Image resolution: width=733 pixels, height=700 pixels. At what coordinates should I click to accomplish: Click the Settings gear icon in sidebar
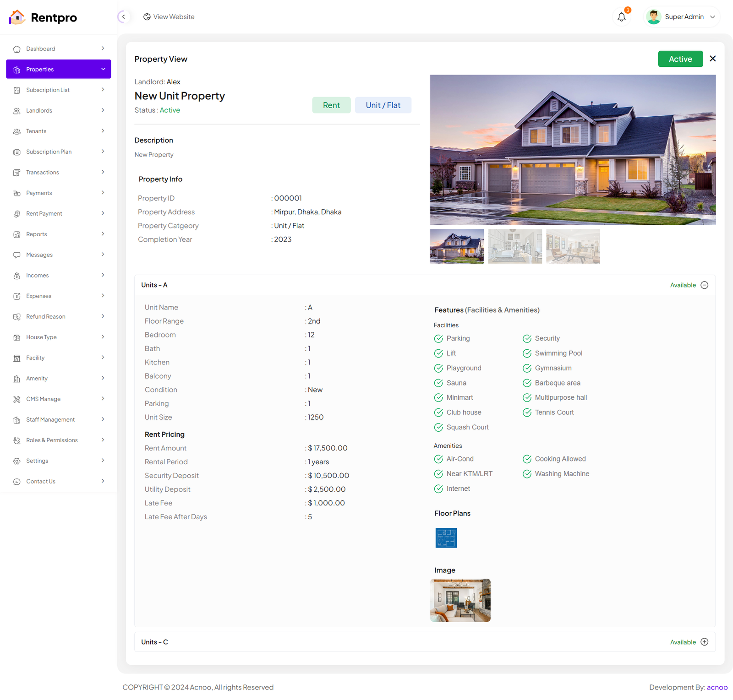click(17, 461)
